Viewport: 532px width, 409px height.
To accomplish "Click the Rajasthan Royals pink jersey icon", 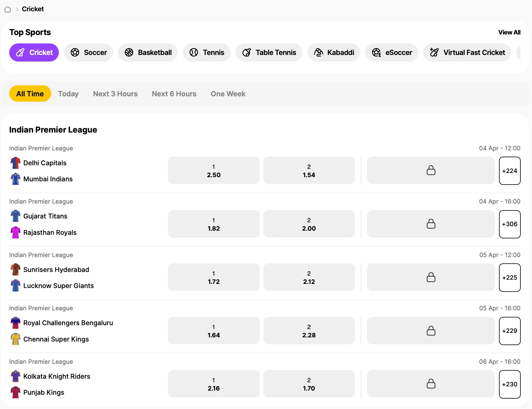I will (15, 232).
